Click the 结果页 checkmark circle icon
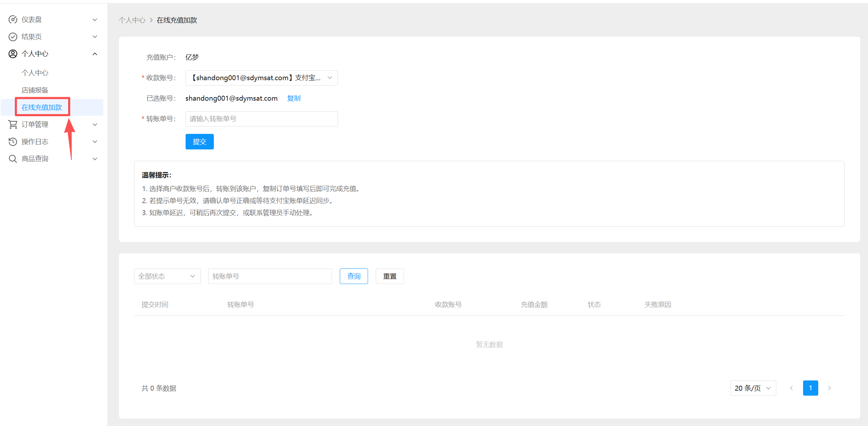This screenshot has height=426, width=868. (x=13, y=37)
